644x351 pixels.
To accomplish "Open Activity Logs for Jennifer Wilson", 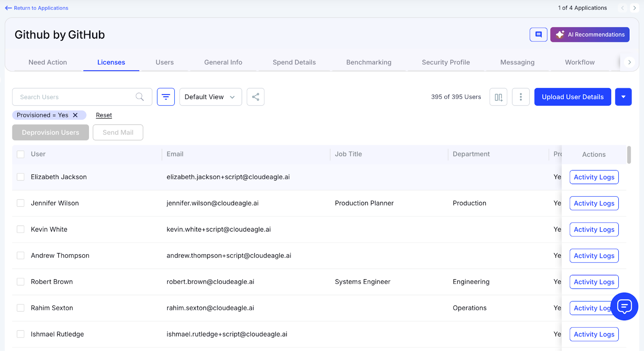I will (x=594, y=204).
